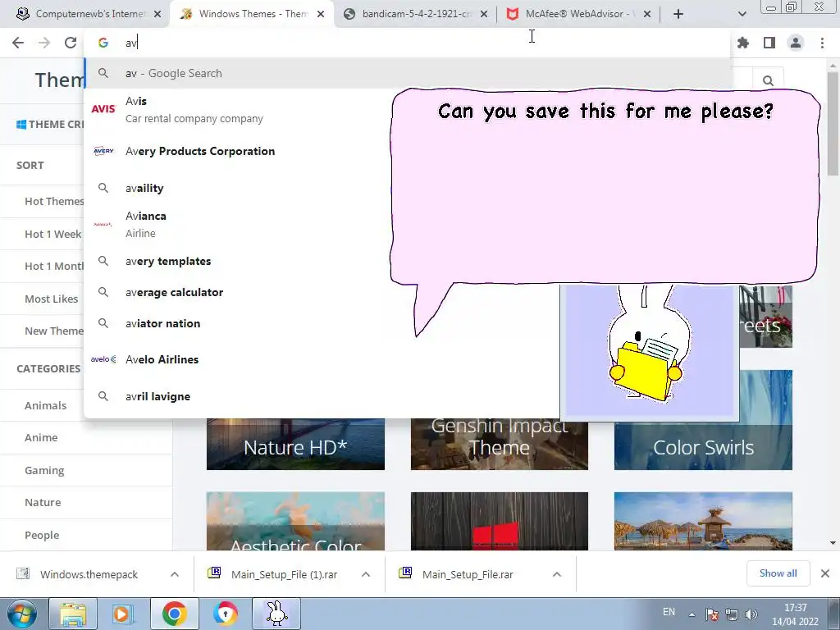
Task: Select 'av - Google Search' suggestion
Action: click(x=407, y=73)
